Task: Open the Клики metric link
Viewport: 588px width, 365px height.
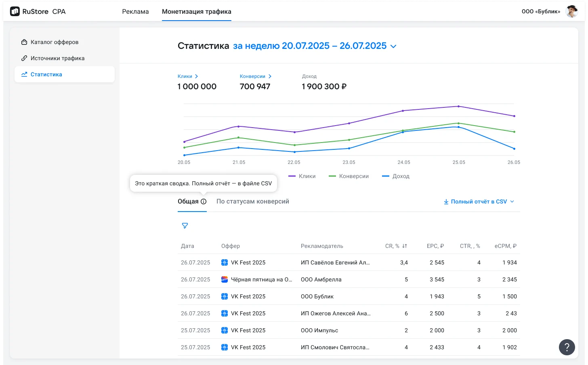Action: (x=187, y=76)
